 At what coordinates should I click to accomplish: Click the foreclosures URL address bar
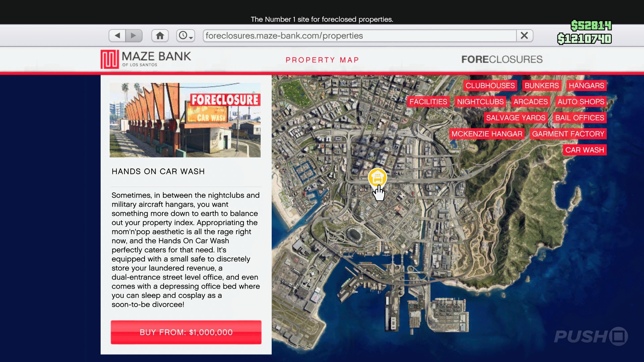(359, 36)
